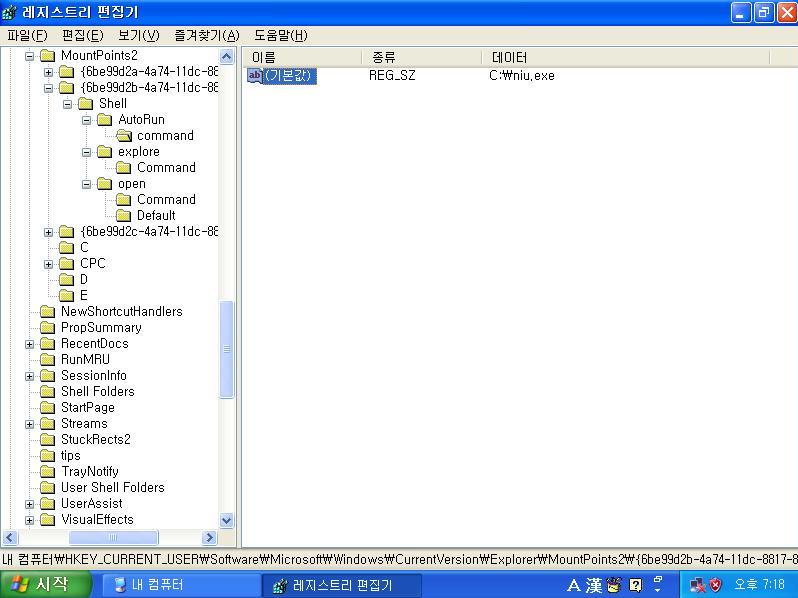Click the security shield tray icon
798x598 pixels.
coord(715,585)
